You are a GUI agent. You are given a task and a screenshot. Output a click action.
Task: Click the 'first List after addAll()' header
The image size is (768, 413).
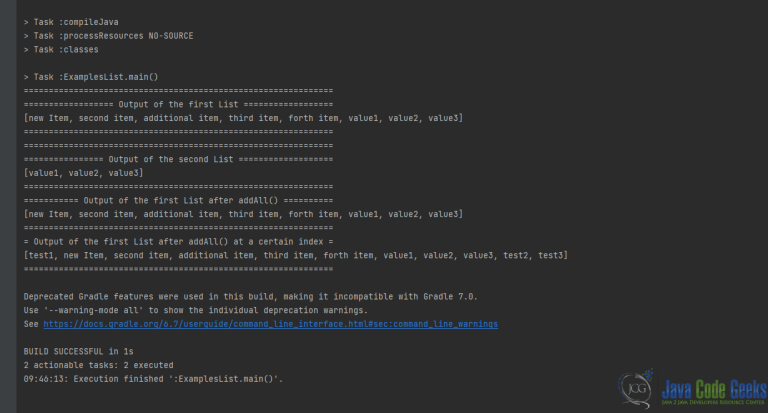[x=178, y=200]
